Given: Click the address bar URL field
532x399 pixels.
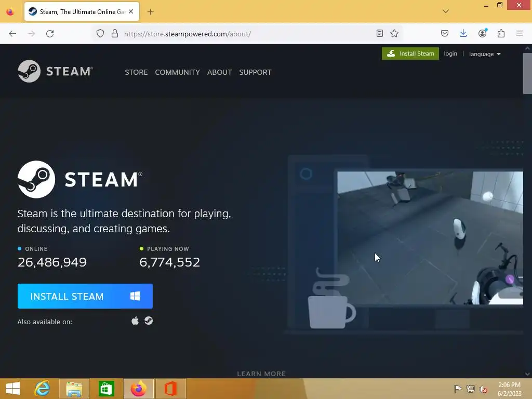Looking at the screenshot, I should coord(248,34).
